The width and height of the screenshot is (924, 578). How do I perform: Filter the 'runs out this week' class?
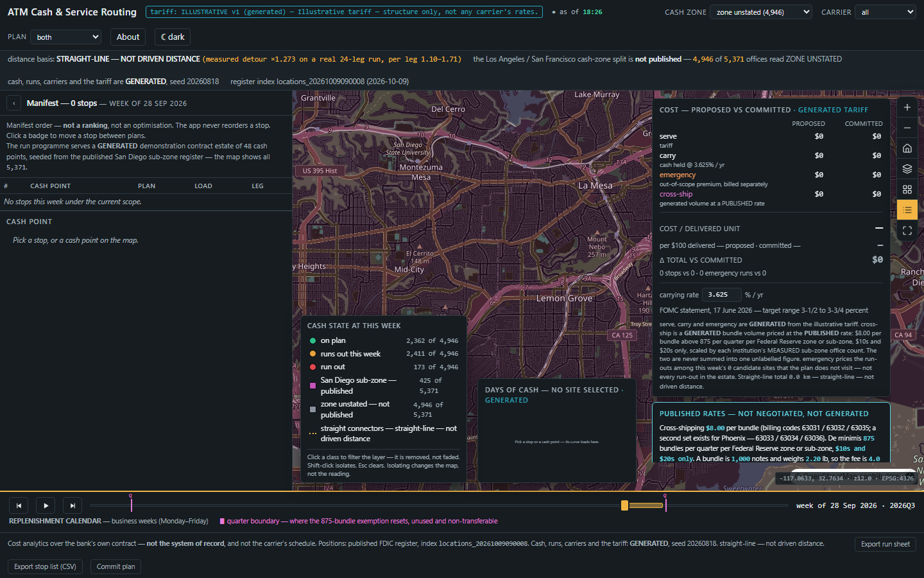coord(383,354)
